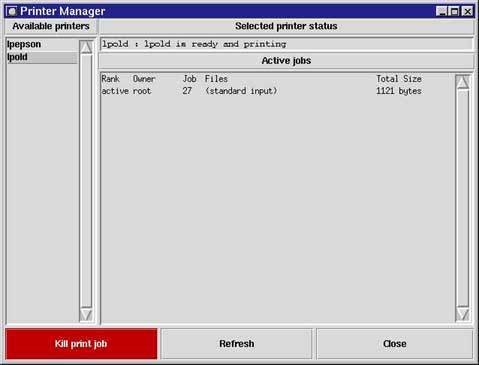Open the window menu icon in title bar
This screenshot has height=365, width=479.
click(12, 11)
